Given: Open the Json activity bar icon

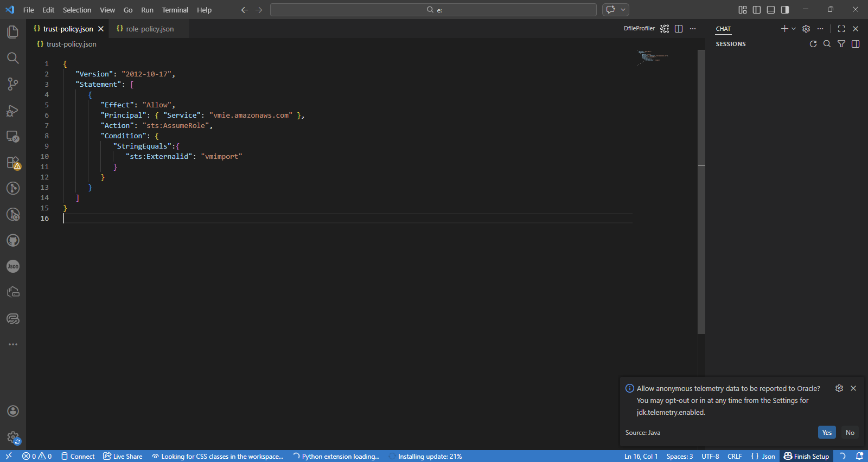Looking at the screenshot, I should (13, 266).
